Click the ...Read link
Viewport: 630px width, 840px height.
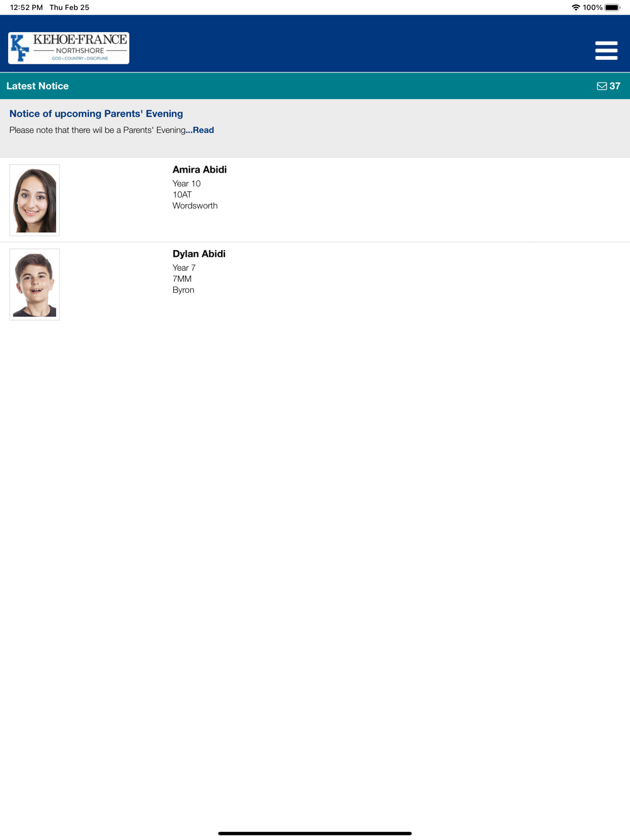tap(200, 130)
